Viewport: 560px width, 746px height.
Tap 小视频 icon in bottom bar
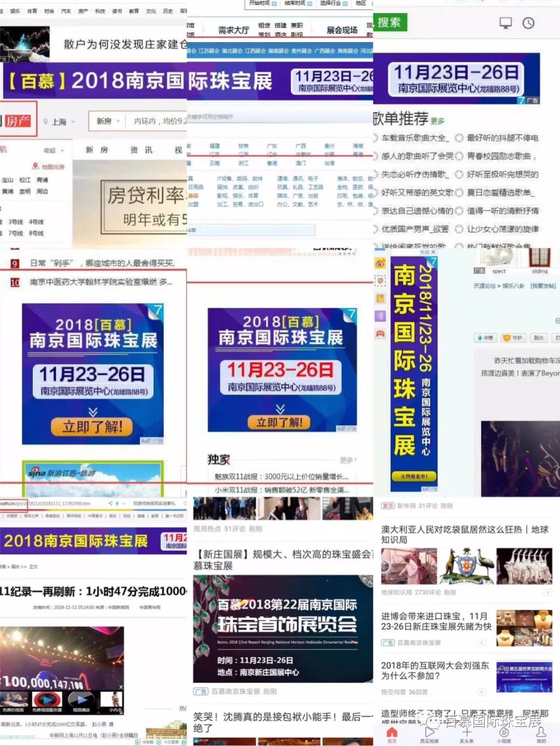[504, 735]
